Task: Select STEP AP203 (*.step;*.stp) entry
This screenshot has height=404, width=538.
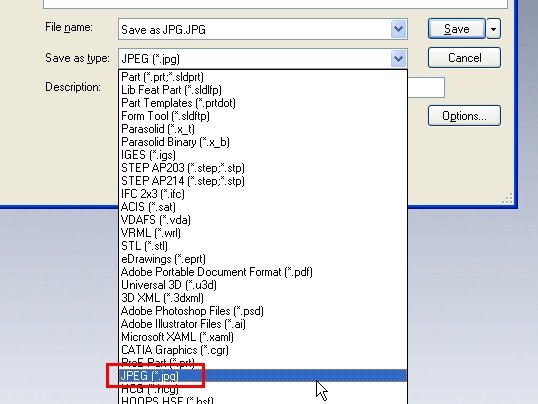Action: pos(263,168)
